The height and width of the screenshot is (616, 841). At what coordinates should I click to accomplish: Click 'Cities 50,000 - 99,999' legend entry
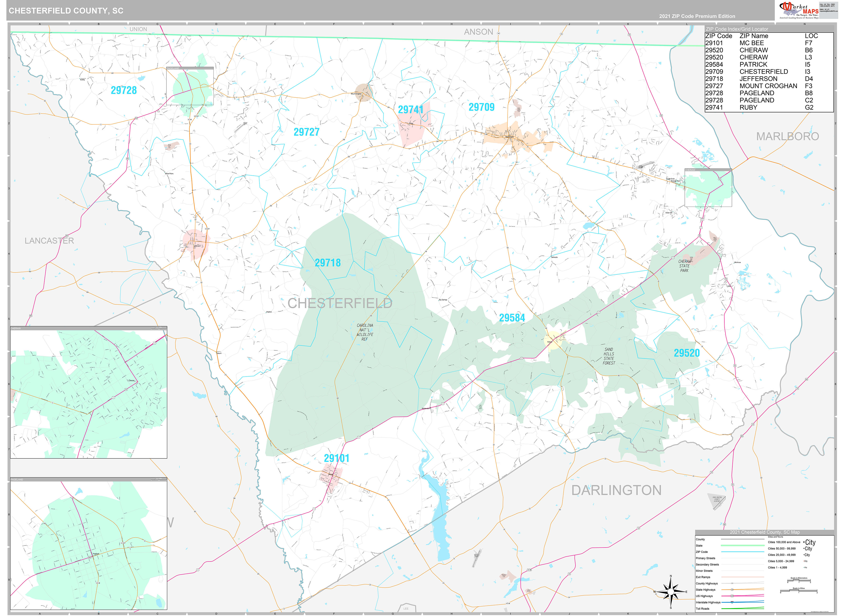(782, 548)
